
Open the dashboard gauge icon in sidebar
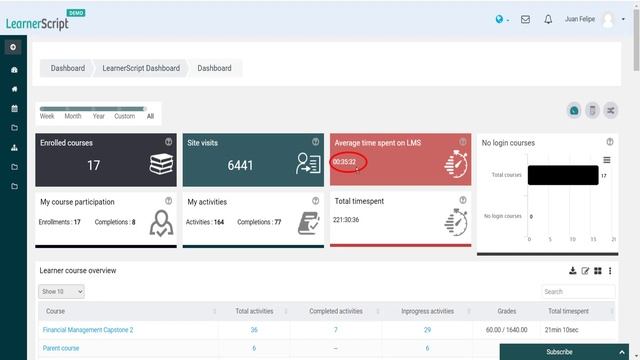point(14,70)
